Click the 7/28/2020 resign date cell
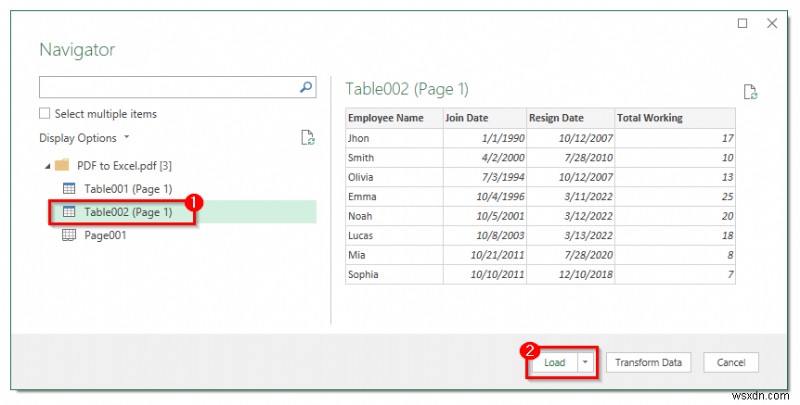 [570, 255]
